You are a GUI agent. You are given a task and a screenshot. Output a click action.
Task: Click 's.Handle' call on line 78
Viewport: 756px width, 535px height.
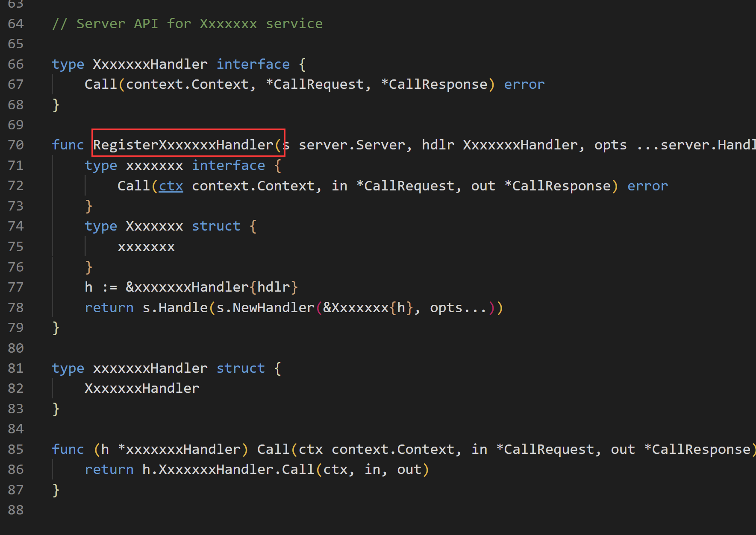tap(175, 307)
